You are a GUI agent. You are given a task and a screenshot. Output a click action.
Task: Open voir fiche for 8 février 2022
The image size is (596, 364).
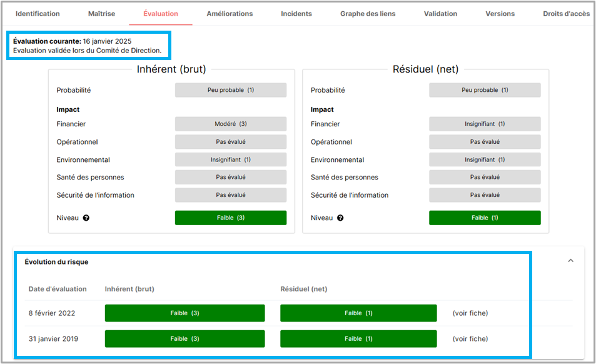[x=470, y=313]
